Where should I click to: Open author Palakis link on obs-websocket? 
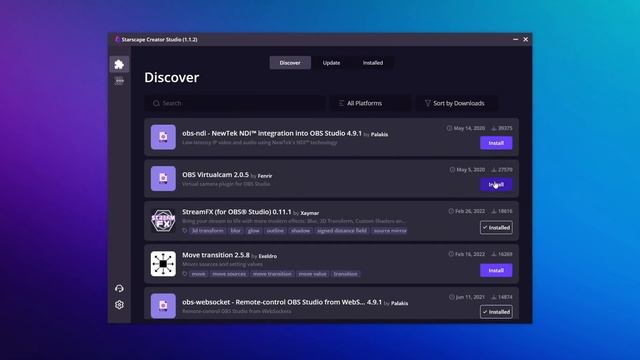(x=400, y=303)
